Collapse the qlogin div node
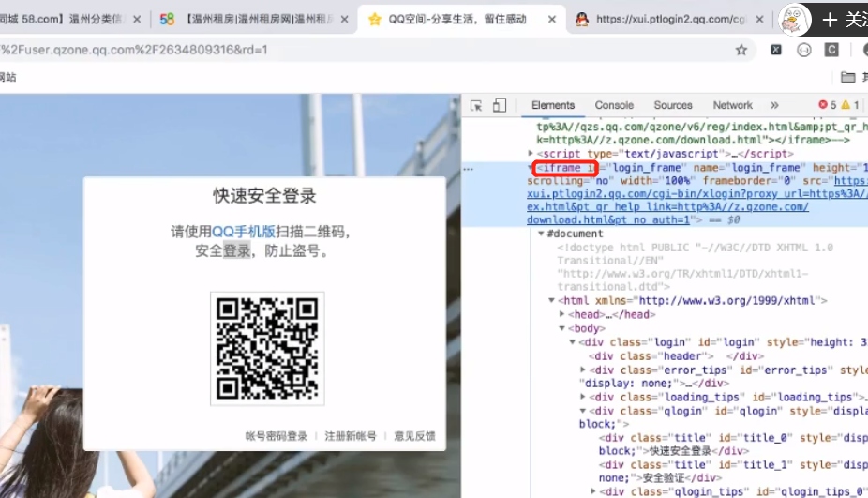 point(583,411)
